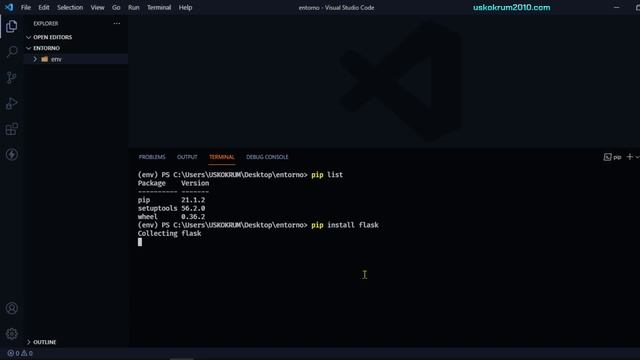
Task: Open the Run menu
Action: 133,7
